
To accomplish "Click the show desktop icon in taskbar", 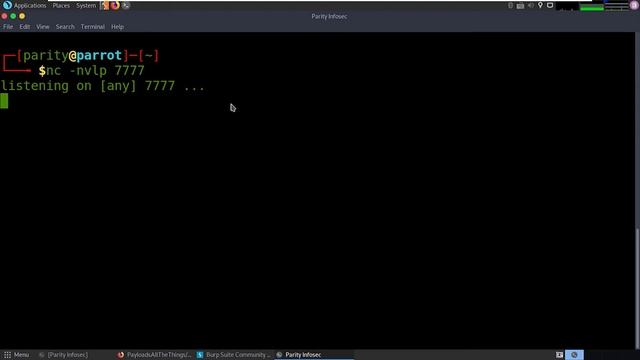I will (559, 355).
